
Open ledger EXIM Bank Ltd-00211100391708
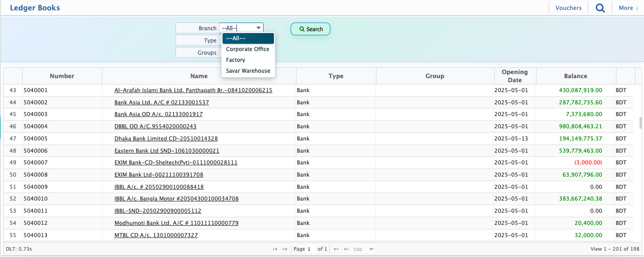pyautogui.click(x=159, y=175)
